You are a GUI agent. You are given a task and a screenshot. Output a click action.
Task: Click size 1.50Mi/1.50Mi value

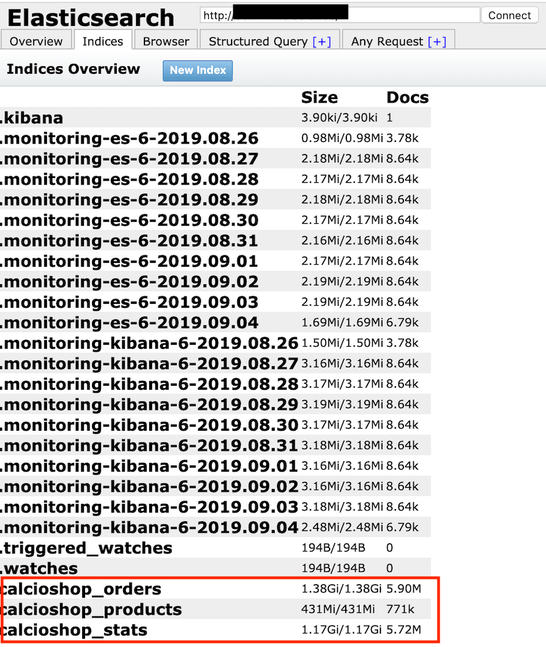[342, 343]
